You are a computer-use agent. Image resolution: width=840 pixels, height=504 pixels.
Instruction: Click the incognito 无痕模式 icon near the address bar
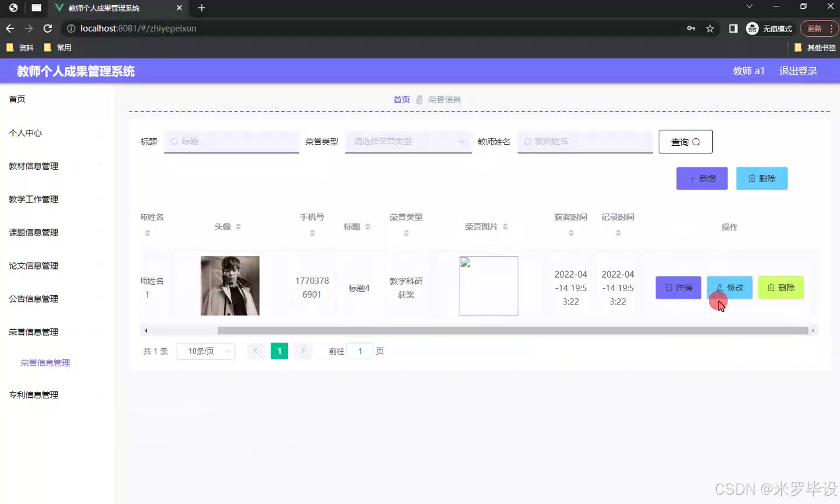point(752,28)
